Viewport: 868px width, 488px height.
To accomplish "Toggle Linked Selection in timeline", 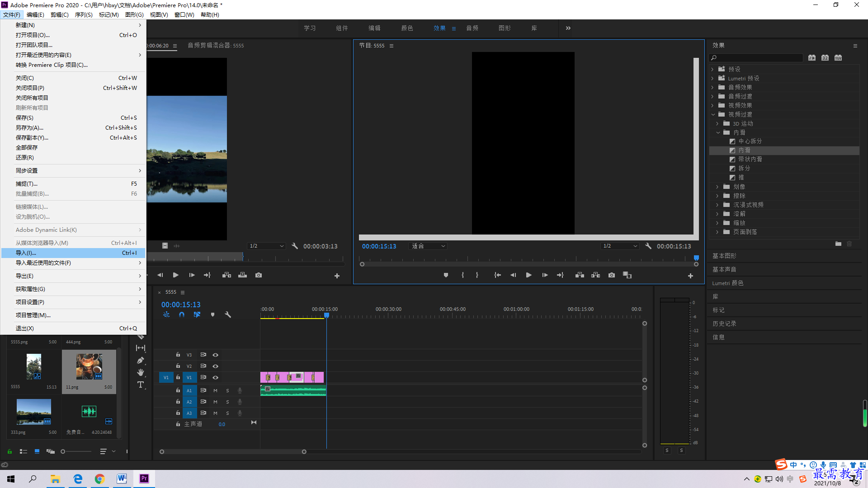I will tap(197, 314).
